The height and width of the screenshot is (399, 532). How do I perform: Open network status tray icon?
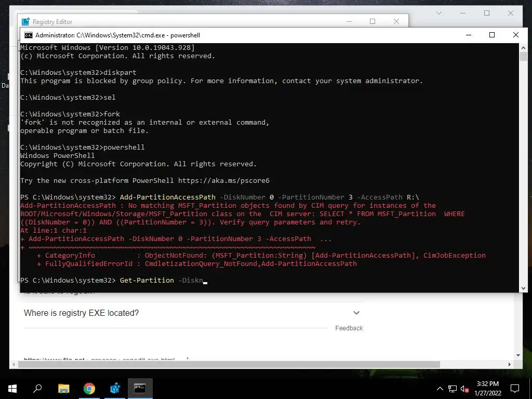453,389
